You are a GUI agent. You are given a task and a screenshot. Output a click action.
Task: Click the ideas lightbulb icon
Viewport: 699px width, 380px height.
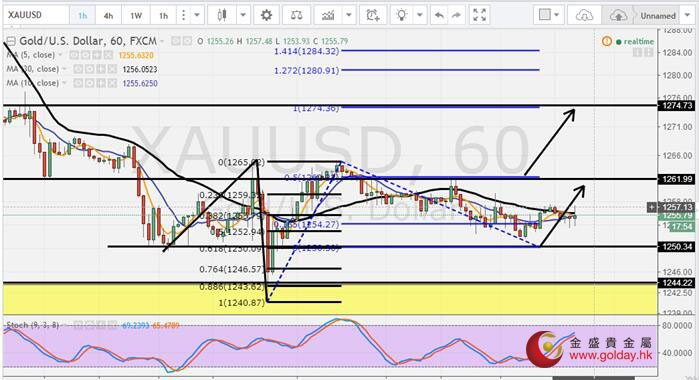click(x=402, y=16)
